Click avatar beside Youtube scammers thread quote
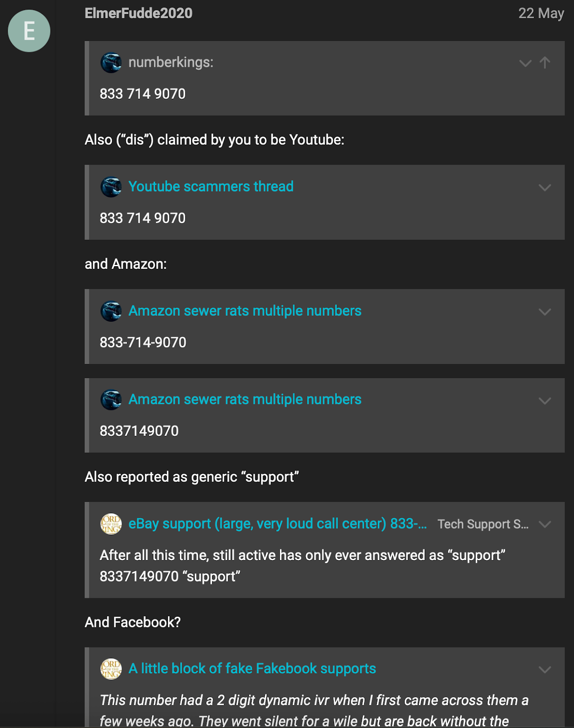 pos(111,187)
